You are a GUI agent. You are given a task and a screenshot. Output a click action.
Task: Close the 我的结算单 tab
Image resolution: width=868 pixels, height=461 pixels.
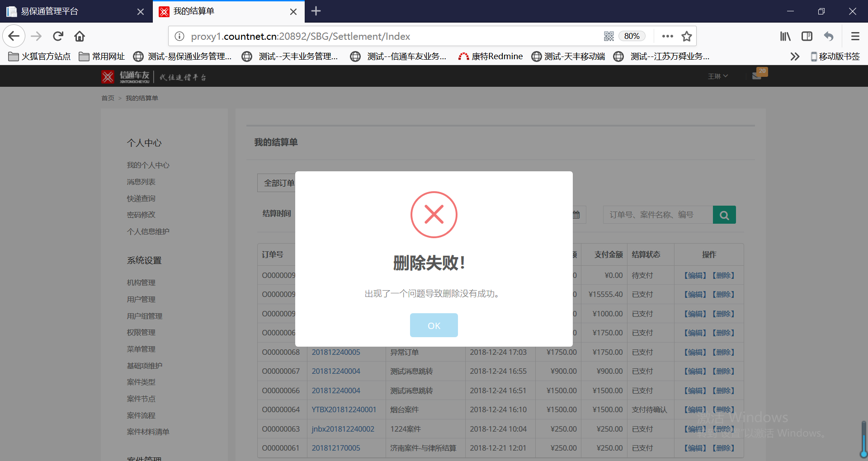point(293,12)
